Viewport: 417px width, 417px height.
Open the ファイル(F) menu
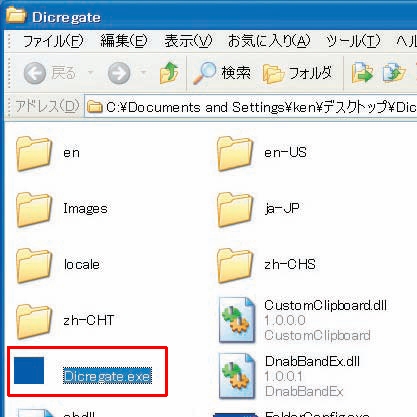53,41
